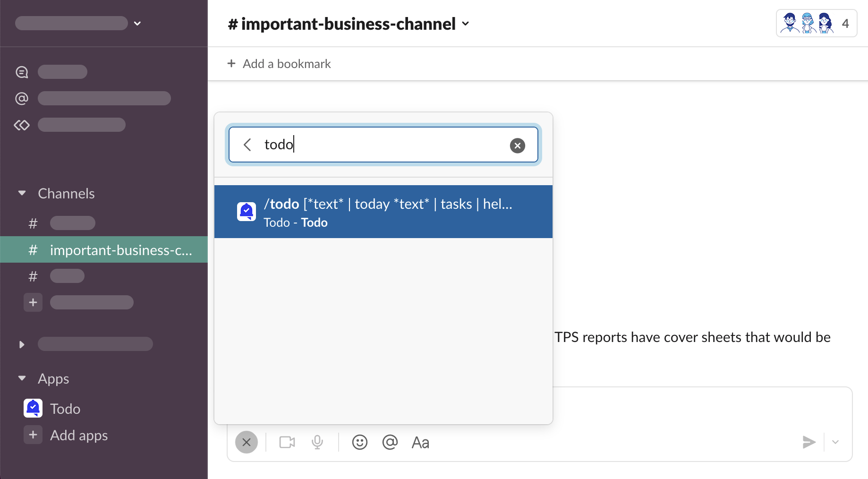View channel members avatars list

coord(816,23)
